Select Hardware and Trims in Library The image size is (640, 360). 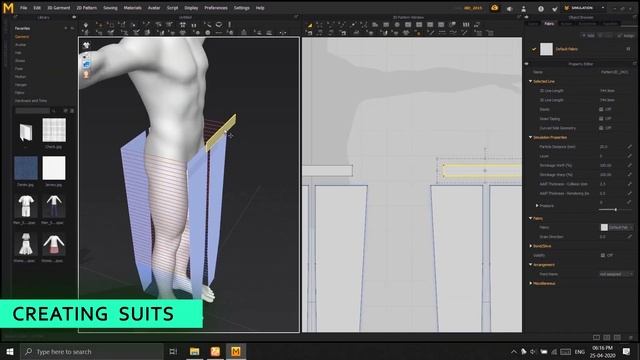[x=31, y=100]
